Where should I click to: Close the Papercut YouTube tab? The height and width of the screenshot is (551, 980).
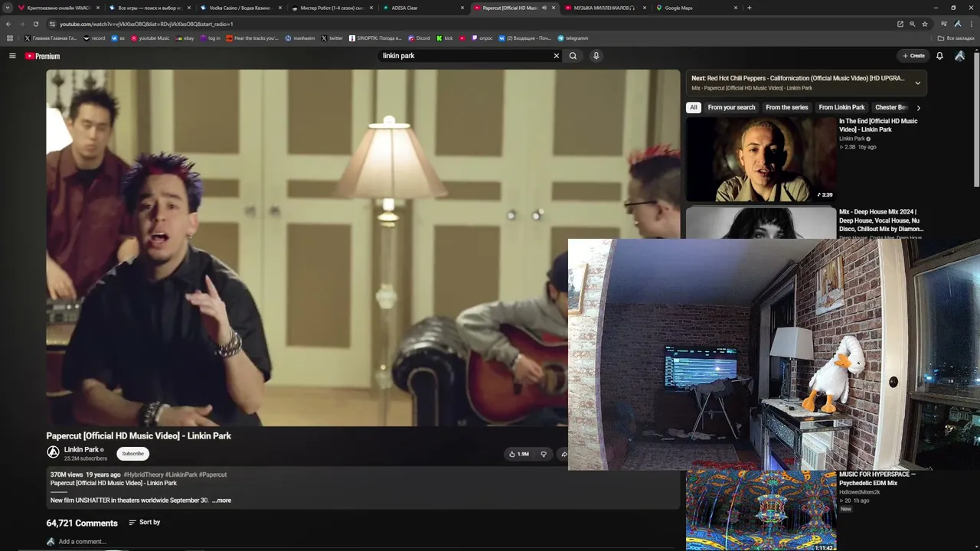pos(554,8)
